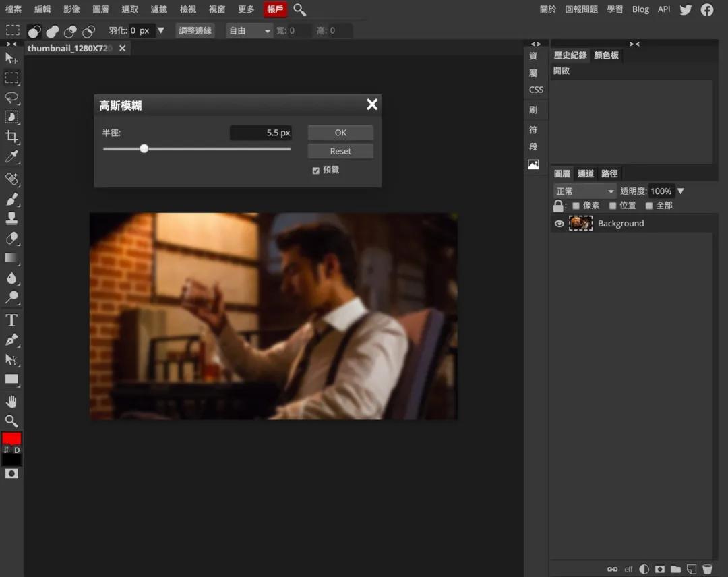
Task: Toggle visibility of the Background layer
Action: coord(559,223)
